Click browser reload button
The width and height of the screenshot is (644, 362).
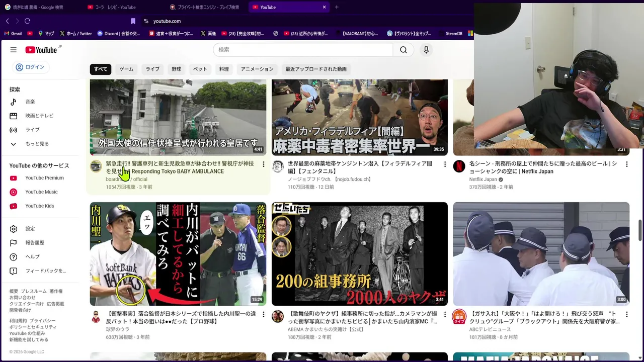point(27,21)
